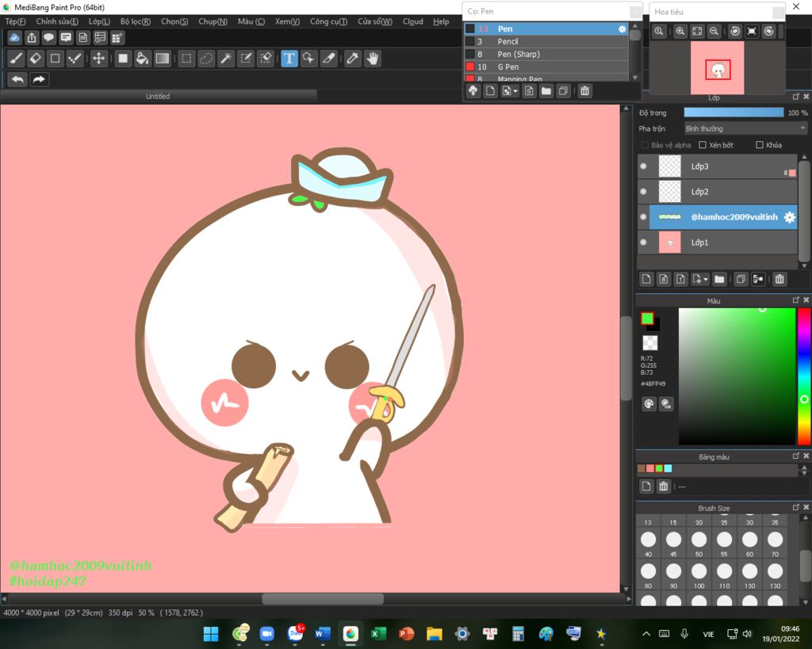Screen dimensions: 812x649
Task: Delete the selected layer with trash icon
Action: pyautogui.click(x=779, y=280)
